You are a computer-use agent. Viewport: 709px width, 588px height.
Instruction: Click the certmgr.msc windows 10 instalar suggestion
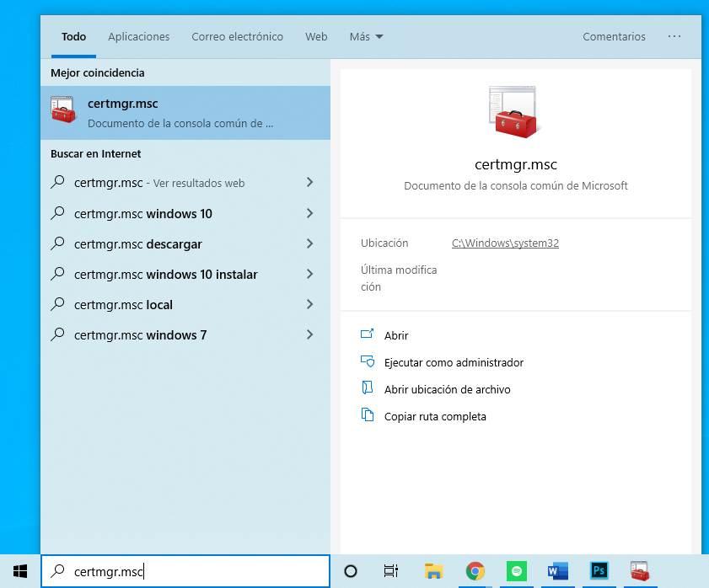[x=185, y=274]
